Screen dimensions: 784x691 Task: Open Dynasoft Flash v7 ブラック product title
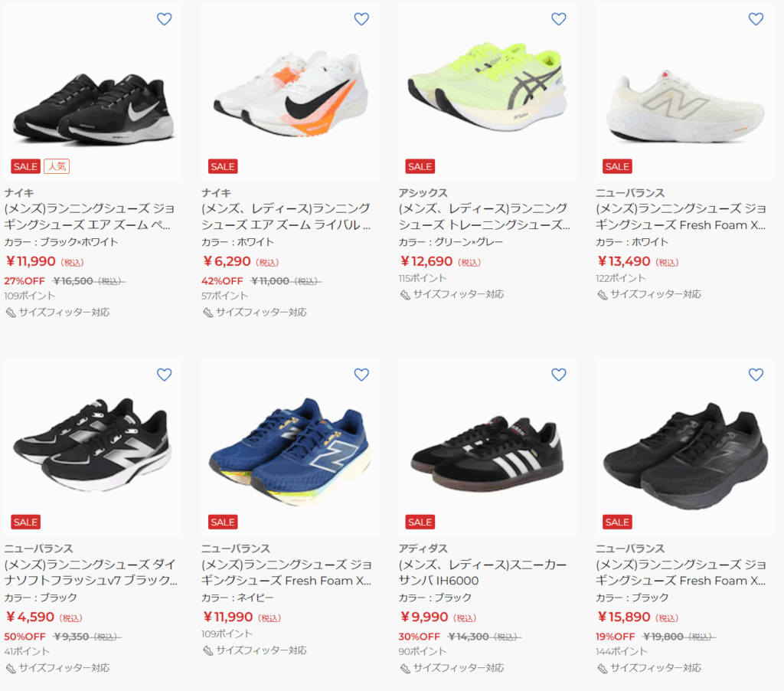(90, 572)
